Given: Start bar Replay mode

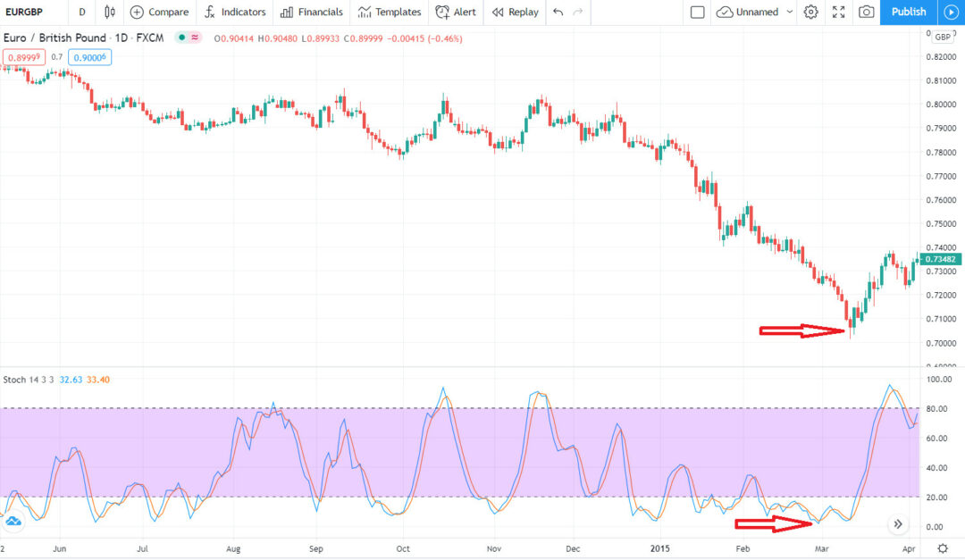Looking at the screenshot, I should (x=514, y=12).
